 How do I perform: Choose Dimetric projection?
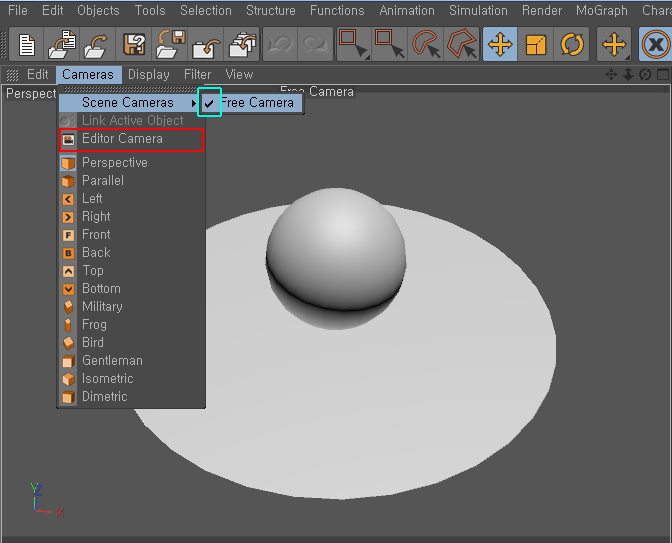pos(131,397)
